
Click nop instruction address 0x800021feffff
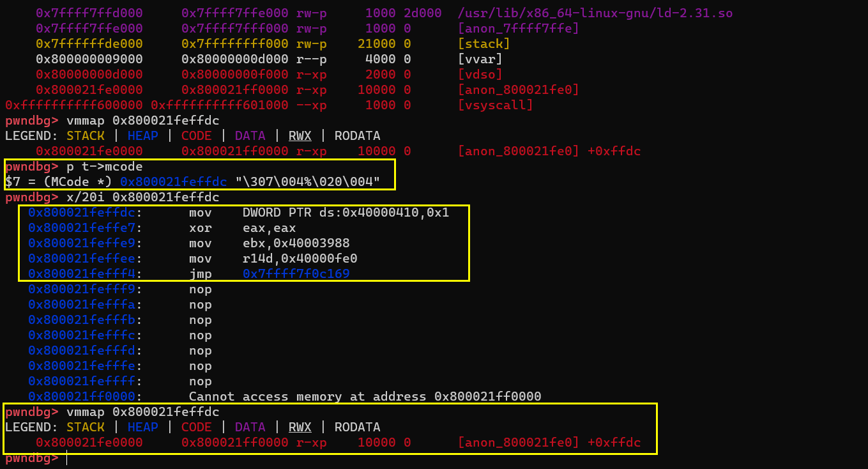[84, 381]
